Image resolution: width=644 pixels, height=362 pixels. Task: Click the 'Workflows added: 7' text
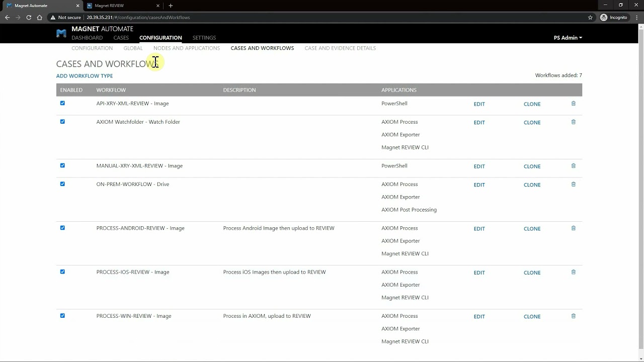point(558,75)
